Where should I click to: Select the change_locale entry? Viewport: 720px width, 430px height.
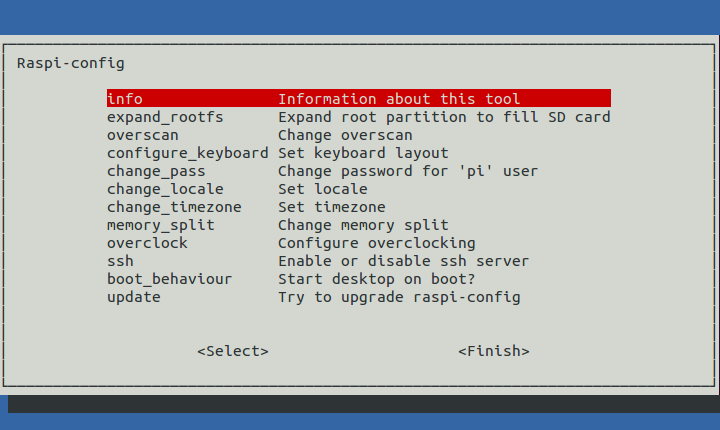tap(359, 189)
